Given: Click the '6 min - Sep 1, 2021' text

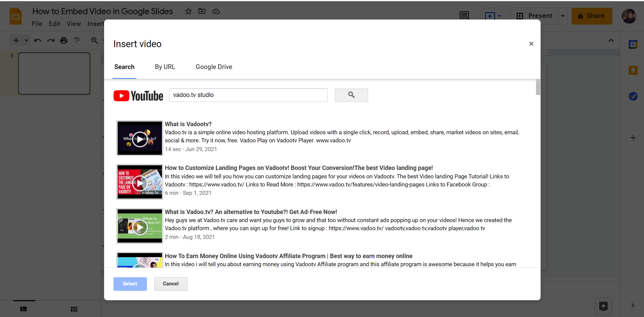Looking at the screenshot, I should tap(188, 193).
